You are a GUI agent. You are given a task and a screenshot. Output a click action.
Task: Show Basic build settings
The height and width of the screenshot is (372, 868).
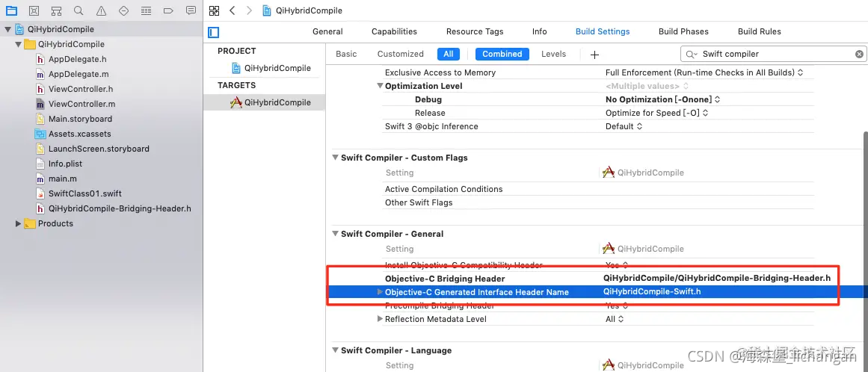[347, 55]
